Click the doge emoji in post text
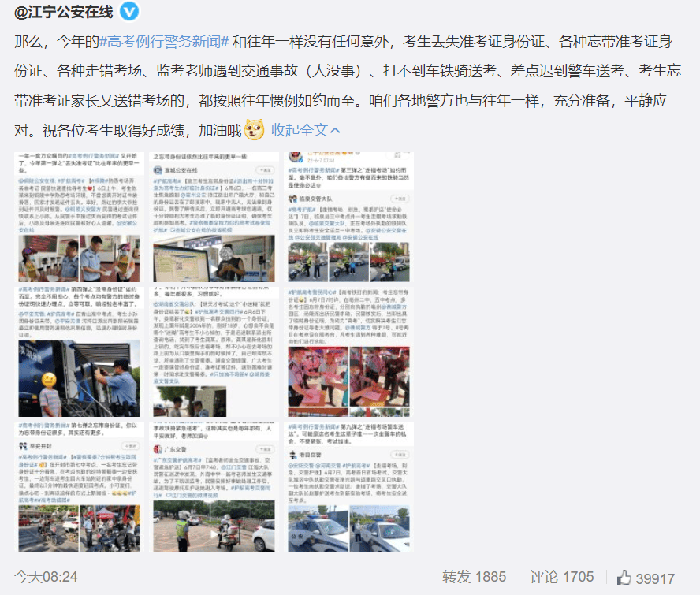This screenshot has height=595, width=700. (254, 129)
